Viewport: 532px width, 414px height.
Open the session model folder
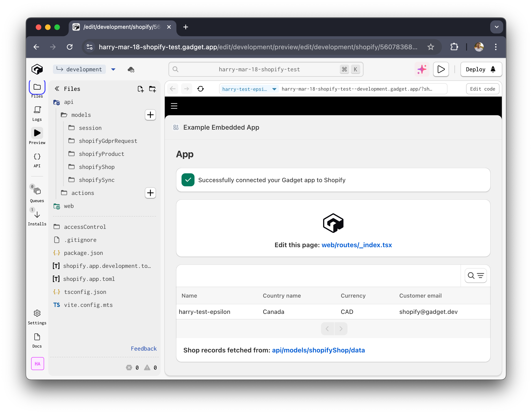[85, 128]
